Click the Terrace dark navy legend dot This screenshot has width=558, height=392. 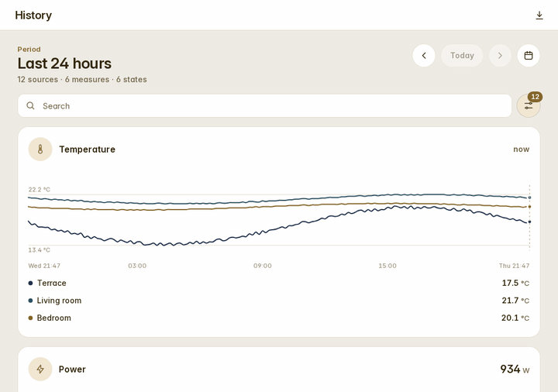[30, 283]
